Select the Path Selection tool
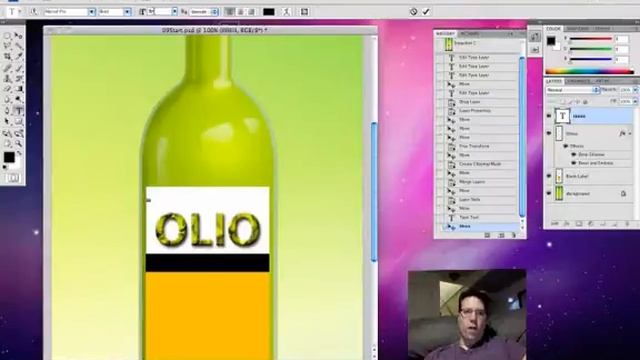This screenshot has width=640, height=360. pyautogui.click(x=7, y=122)
